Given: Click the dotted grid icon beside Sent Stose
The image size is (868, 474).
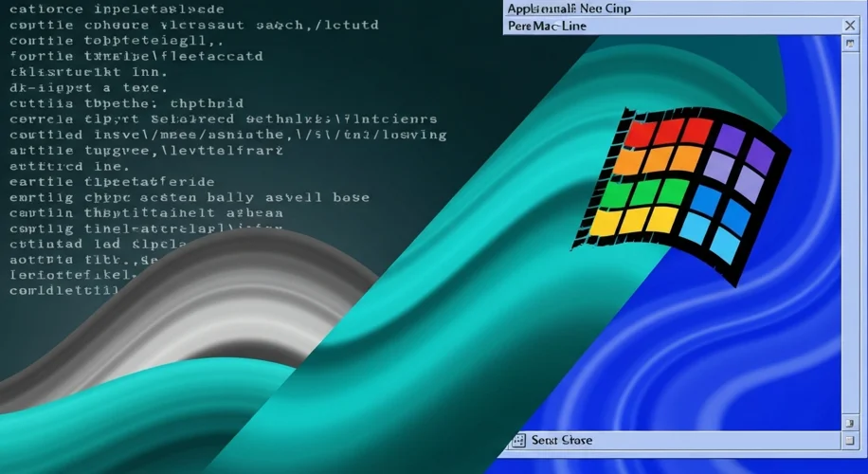Looking at the screenshot, I should 518,441.
